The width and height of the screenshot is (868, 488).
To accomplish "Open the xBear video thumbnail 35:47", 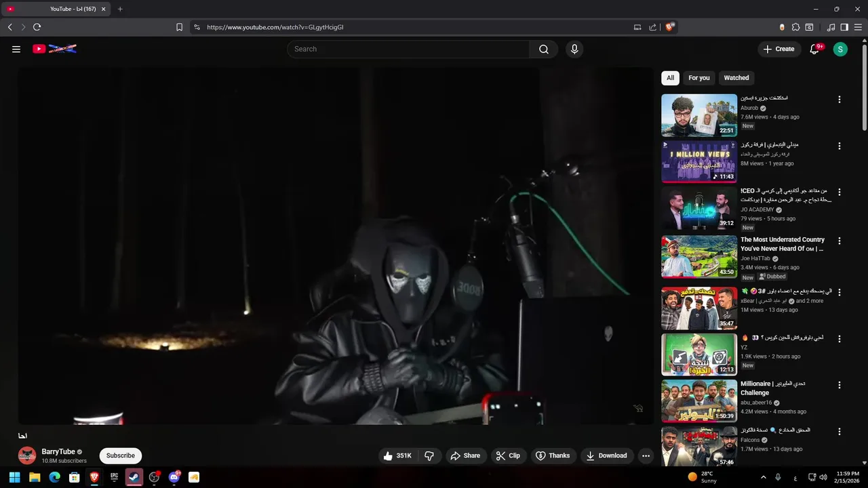I will pos(699,308).
